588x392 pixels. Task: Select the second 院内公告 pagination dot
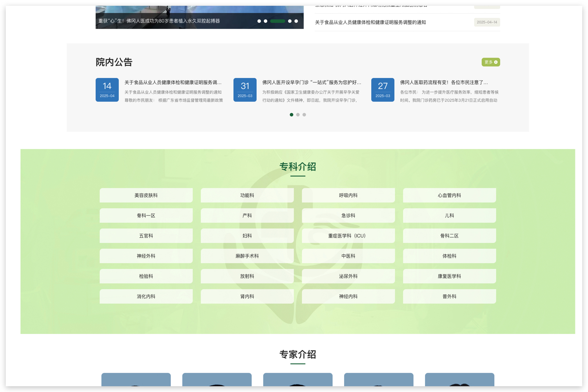click(x=298, y=114)
